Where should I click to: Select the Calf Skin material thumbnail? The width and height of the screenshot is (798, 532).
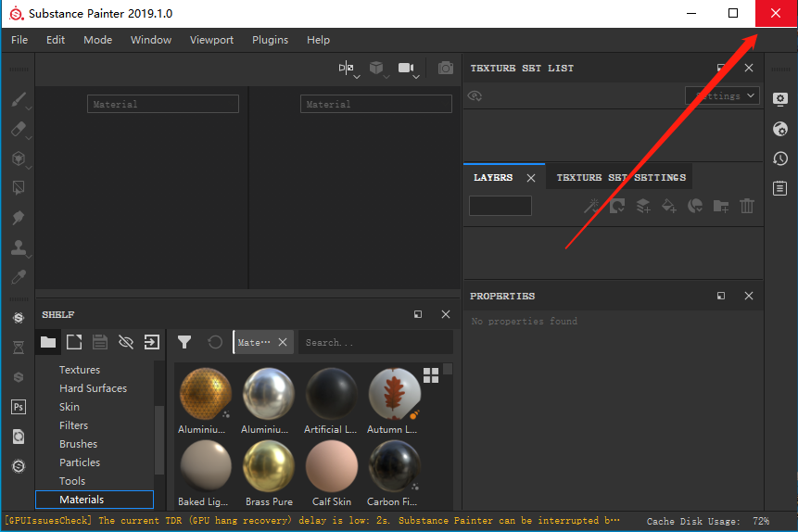point(331,466)
